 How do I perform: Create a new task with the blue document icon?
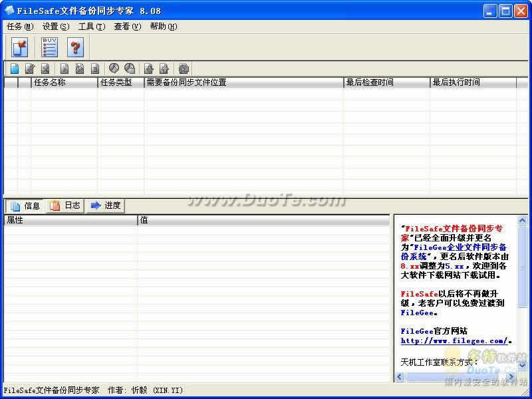[15, 69]
